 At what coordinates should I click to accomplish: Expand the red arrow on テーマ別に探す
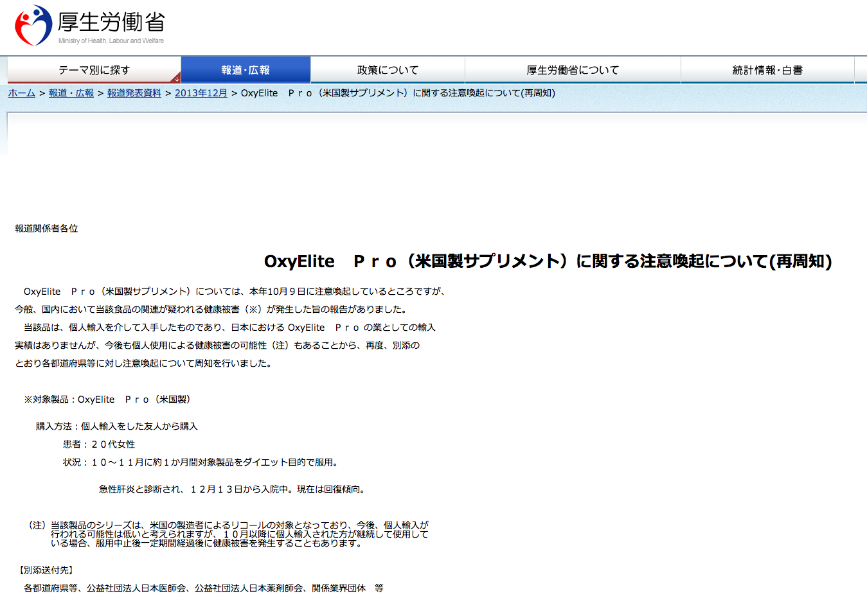pyautogui.click(x=177, y=79)
